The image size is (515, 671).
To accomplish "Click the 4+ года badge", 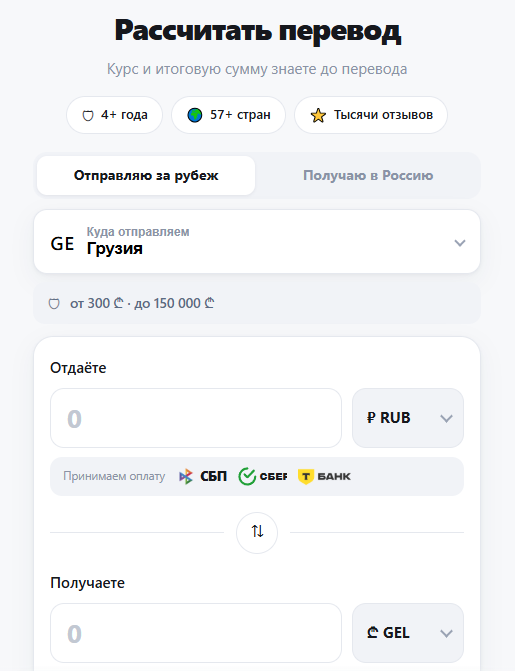I will click(114, 115).
